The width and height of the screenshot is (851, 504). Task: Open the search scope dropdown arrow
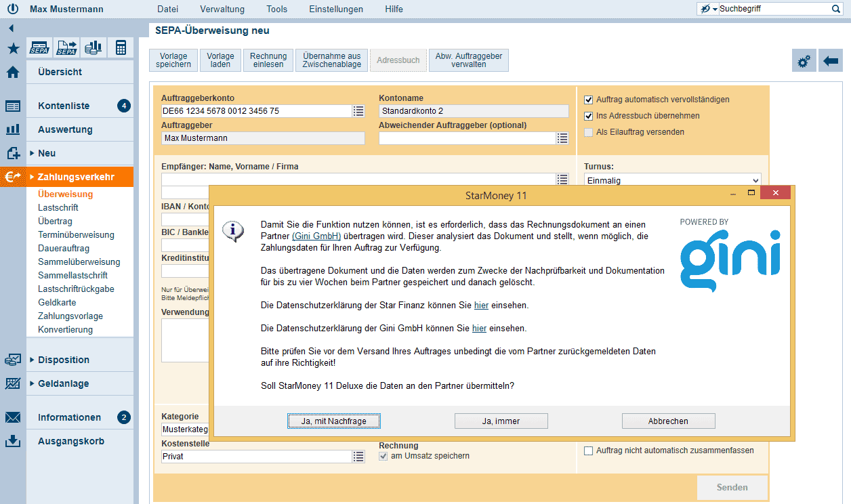715,9
